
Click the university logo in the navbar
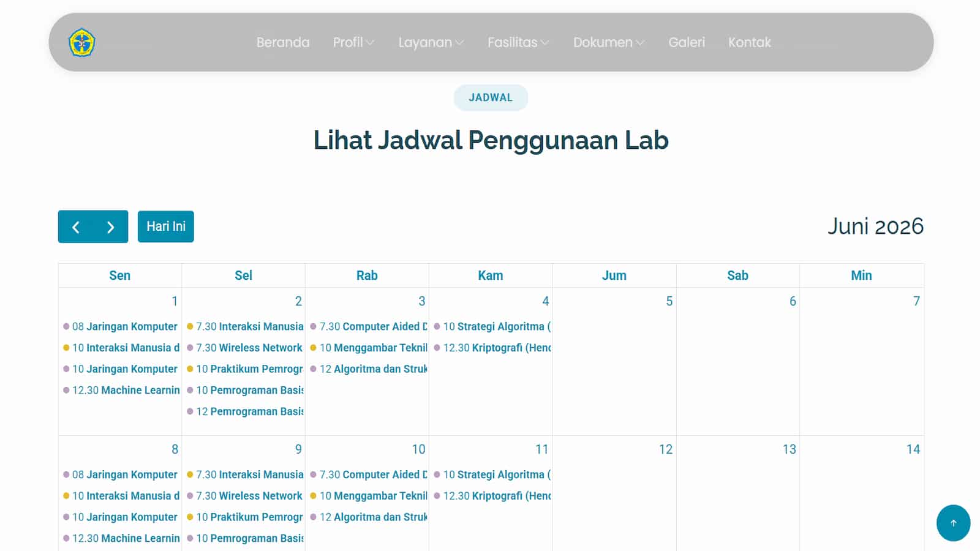click(x=81, y=42)
